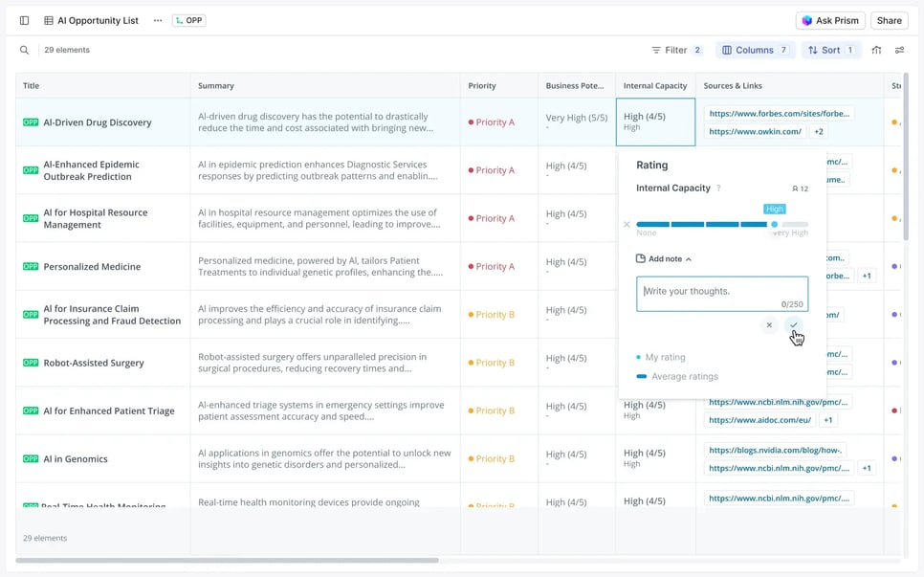Open search using the magnifier icon

coord(23,49)
